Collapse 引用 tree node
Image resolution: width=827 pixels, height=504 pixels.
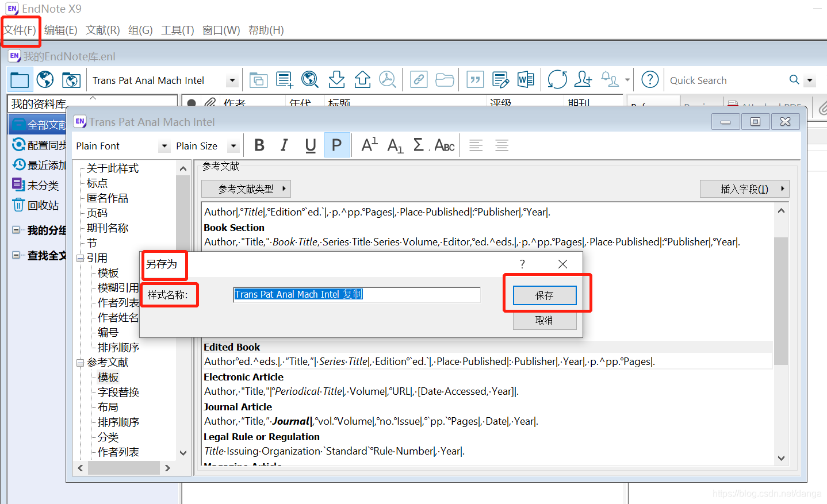coord(81,258)
